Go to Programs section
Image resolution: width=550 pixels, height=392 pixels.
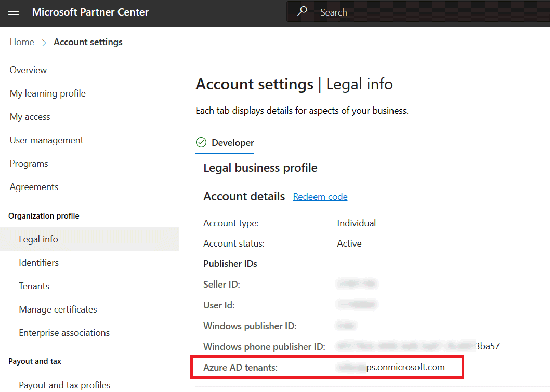click(29, 164)
